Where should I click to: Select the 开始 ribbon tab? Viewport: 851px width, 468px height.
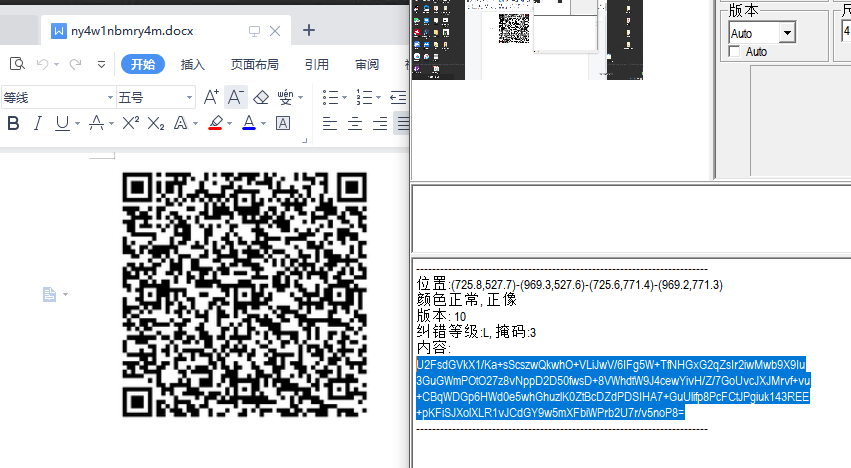143,64
